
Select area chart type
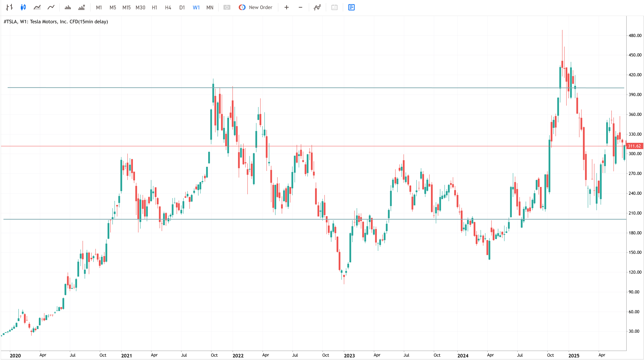[37, 7]
